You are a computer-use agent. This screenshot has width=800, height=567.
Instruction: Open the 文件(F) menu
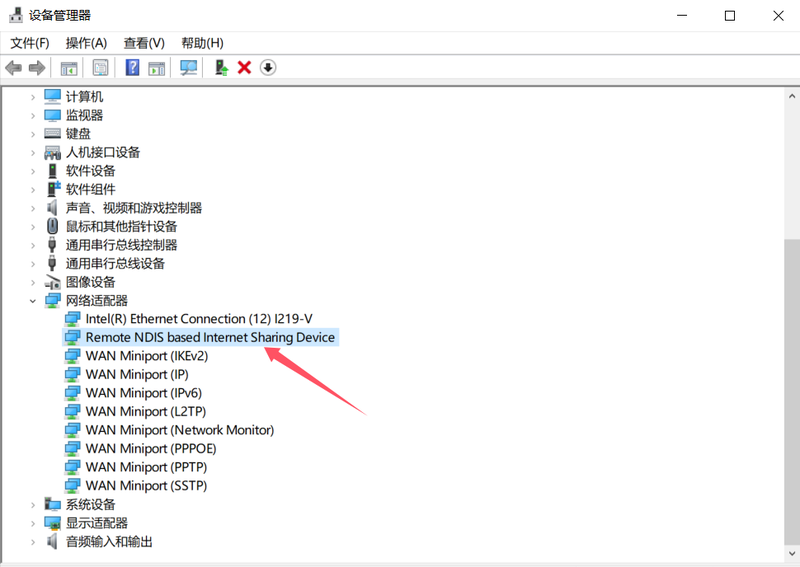coord(29,43)
